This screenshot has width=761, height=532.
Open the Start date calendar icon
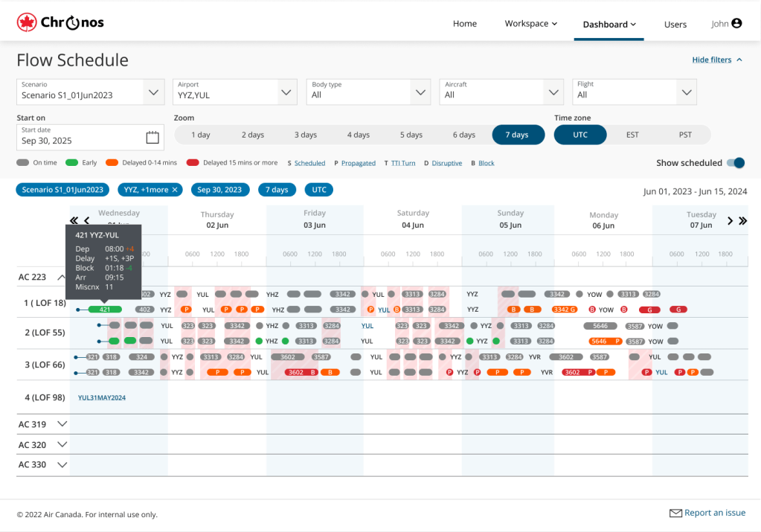(x=152, y=137)
